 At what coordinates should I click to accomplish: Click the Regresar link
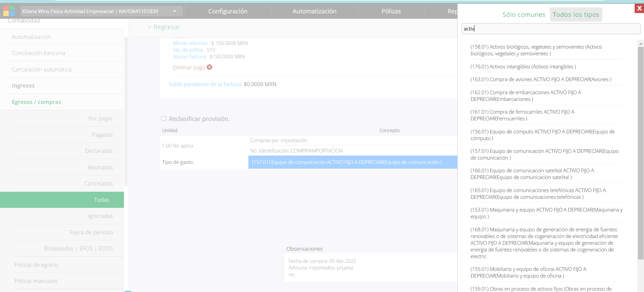point(164,27)
